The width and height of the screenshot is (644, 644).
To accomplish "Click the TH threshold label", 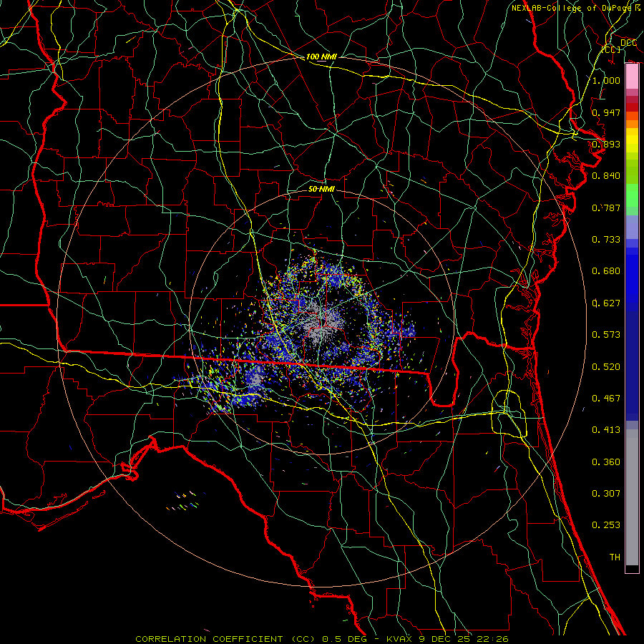I will pos(615,557).
